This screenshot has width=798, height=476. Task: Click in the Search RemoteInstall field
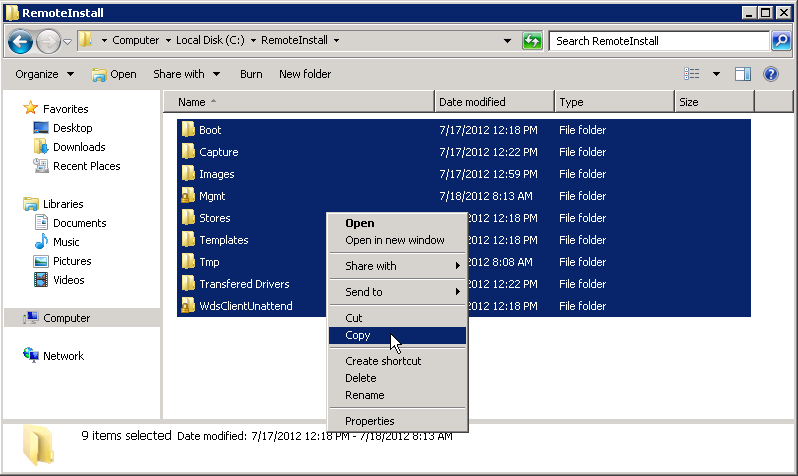click(x=658, y=41)
